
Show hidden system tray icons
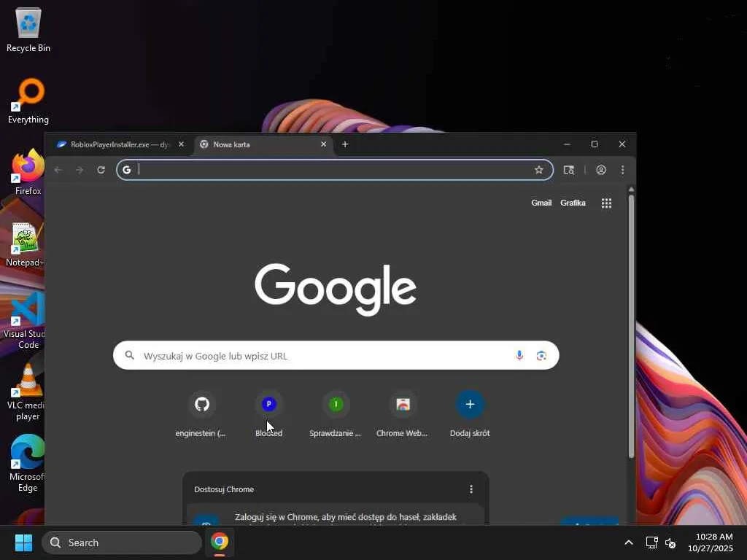coord(629,542)
